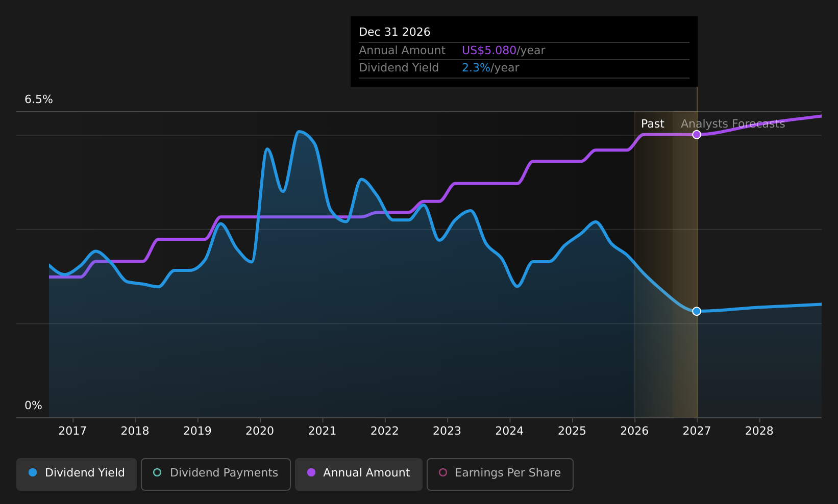Click the blue Dividend Yield data point marker
The height and width of the screenshot is (504, 838).
697,311
